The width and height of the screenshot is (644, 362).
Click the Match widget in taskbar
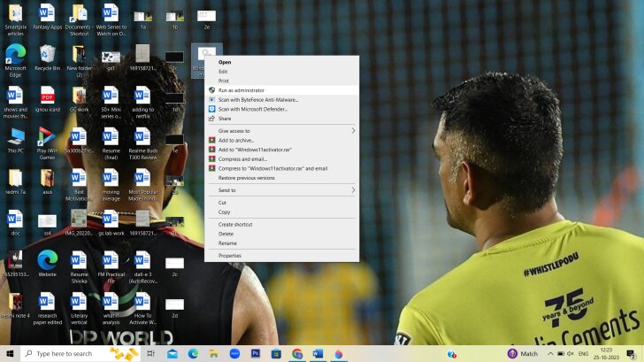pyautogui.click(x=523, y=353)
